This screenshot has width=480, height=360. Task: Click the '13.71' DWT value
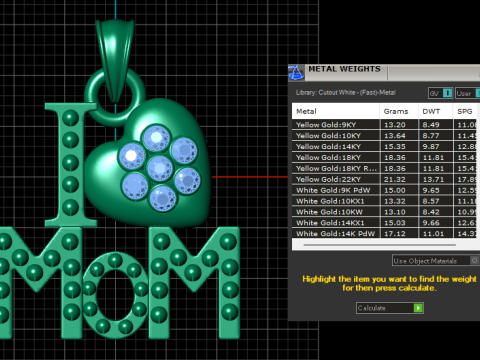[x=433, y=179]
